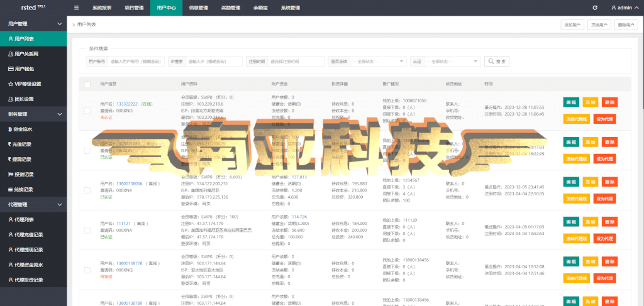644x306 pixels.
Task: Open 兑换记录 list icon entry
Action: (x=11, y=190)
